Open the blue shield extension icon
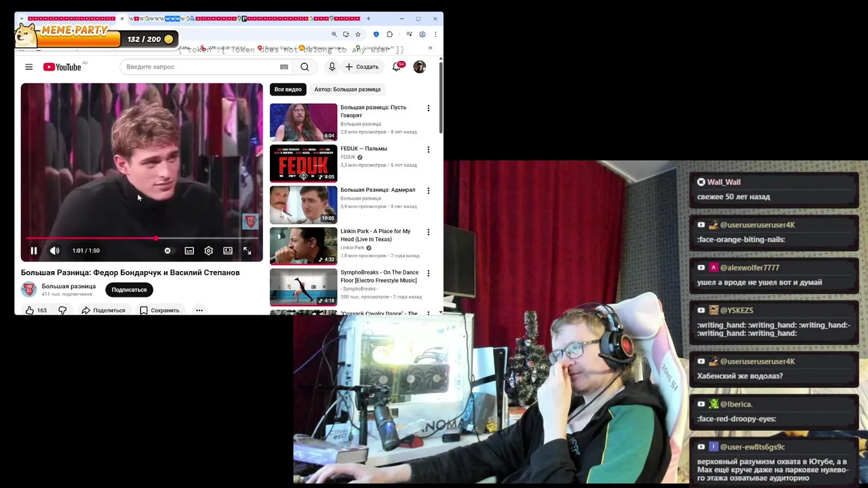The width and height of the screenshot is (868, 488). pyautogui.click(x=376, y=35)
